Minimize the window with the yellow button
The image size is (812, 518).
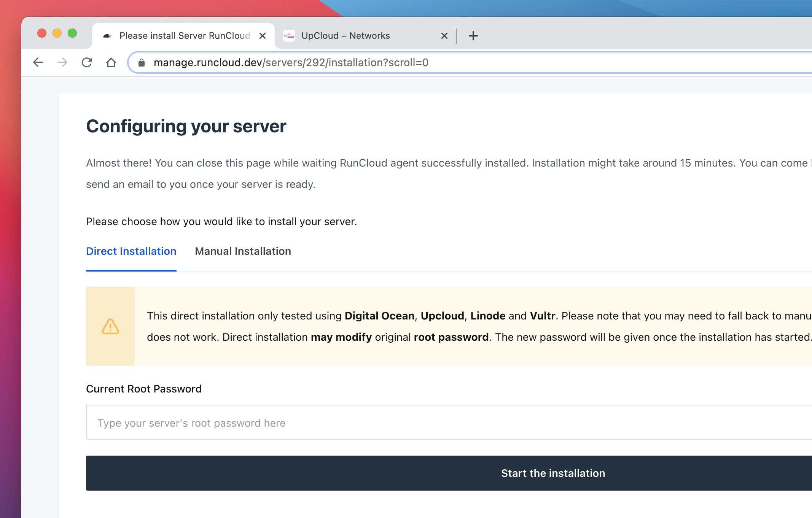pos(57,33)
